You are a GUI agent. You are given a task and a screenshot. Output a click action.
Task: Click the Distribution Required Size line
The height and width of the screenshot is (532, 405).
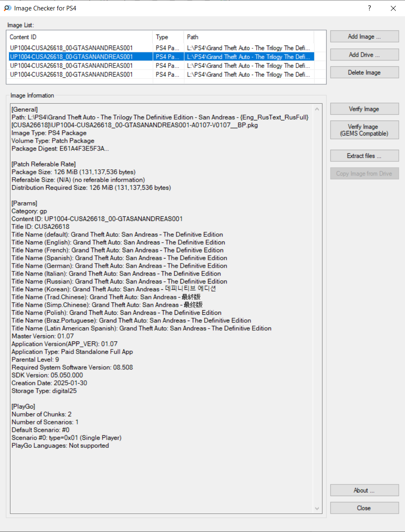pos(91,188)
